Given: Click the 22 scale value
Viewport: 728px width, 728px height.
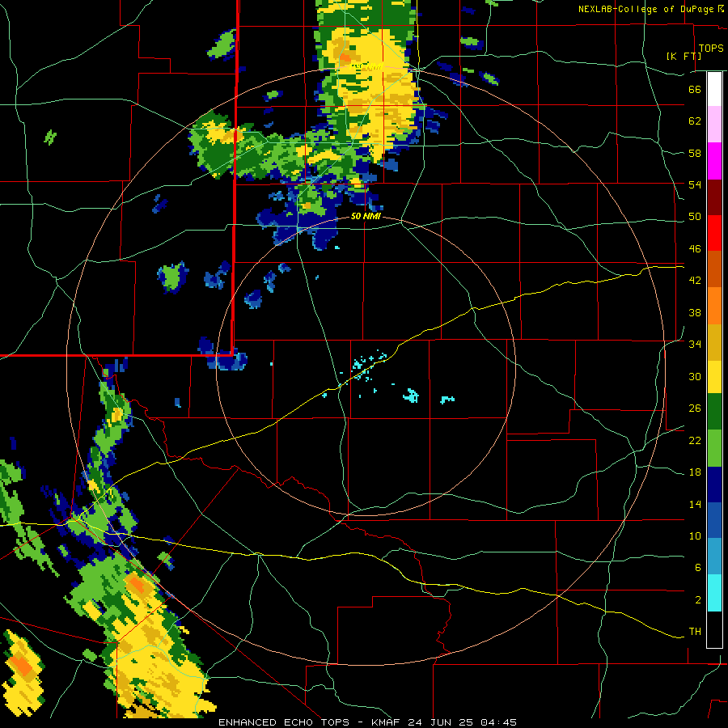Looking at the screenshot, I should 695,440.
